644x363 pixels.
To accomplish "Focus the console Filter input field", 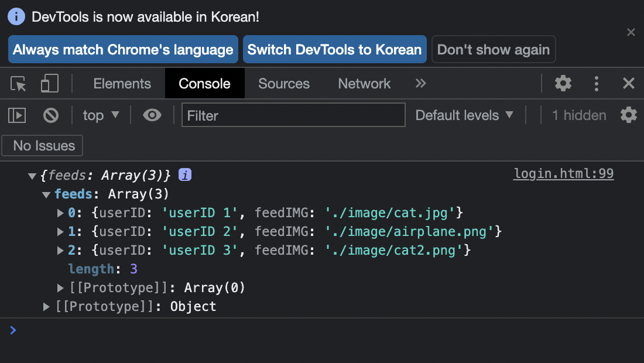I will (293, 115).
